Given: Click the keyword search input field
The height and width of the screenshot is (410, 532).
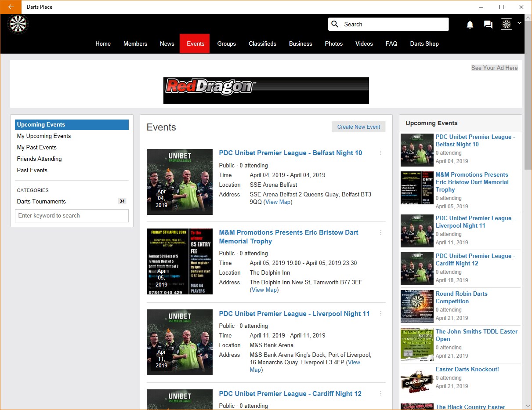Looking at the screenshot, I should [72, 216].
